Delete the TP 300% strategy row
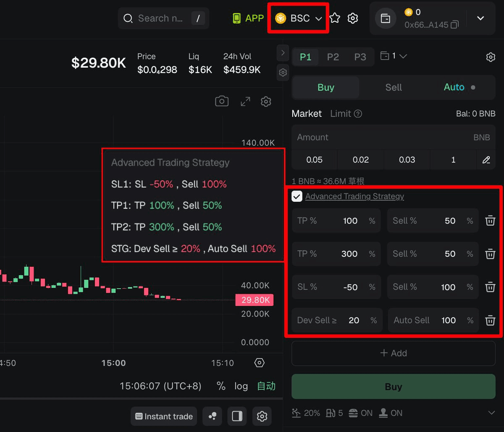This screenshot has height=432, width=504. pyautogui.click(x=490, y=254)
